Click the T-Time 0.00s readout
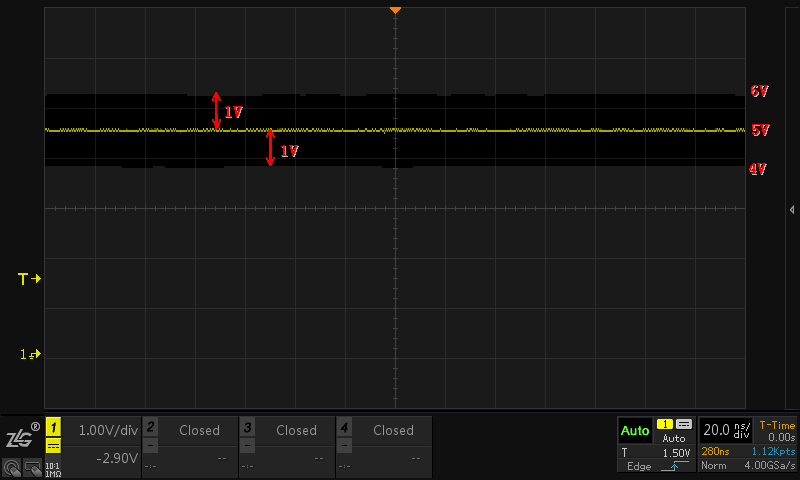Screen dimensions: 800x480 point(777,431)
